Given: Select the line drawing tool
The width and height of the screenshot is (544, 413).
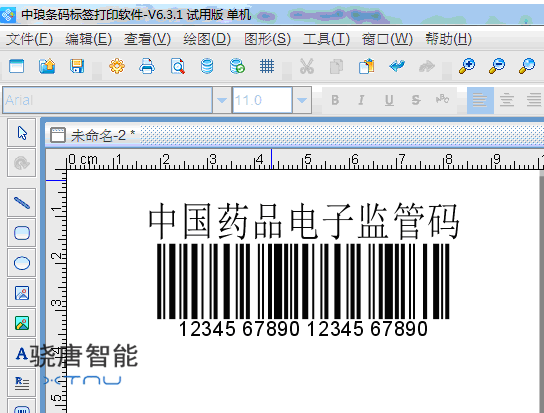Looking at the screenshot, I should coord(22,203).
